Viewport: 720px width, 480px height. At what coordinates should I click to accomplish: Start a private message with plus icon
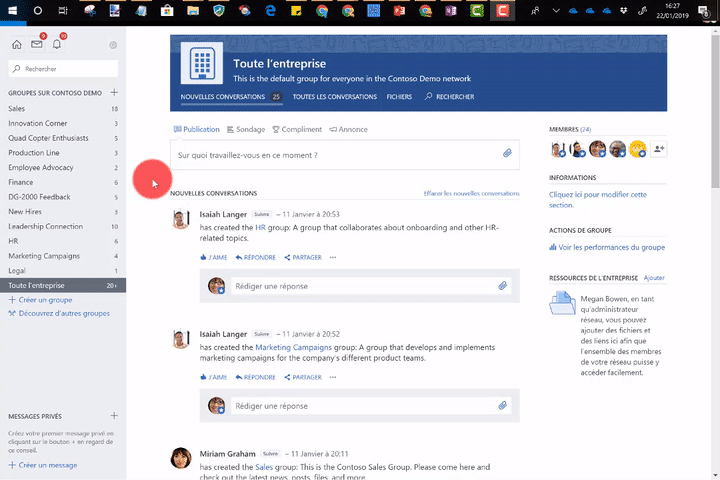click(114, 416)
